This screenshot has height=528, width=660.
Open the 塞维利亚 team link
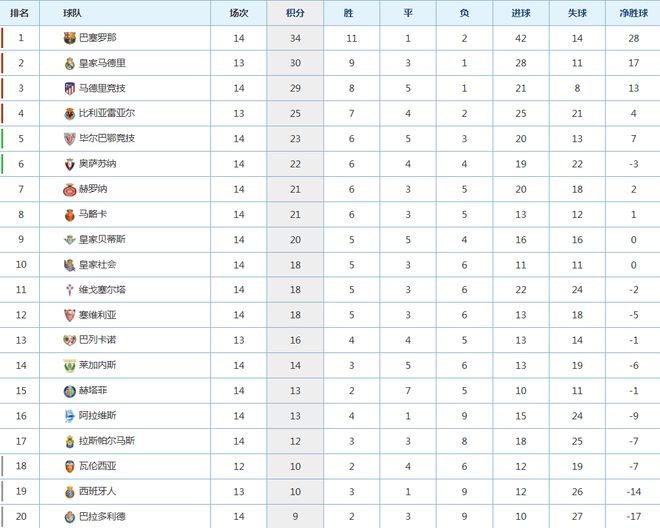click(98, 315)
